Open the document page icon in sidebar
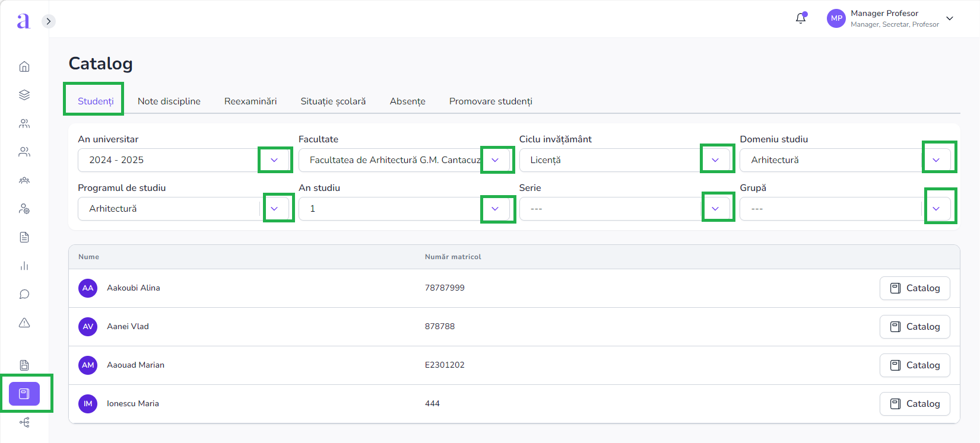 point(24,237)
